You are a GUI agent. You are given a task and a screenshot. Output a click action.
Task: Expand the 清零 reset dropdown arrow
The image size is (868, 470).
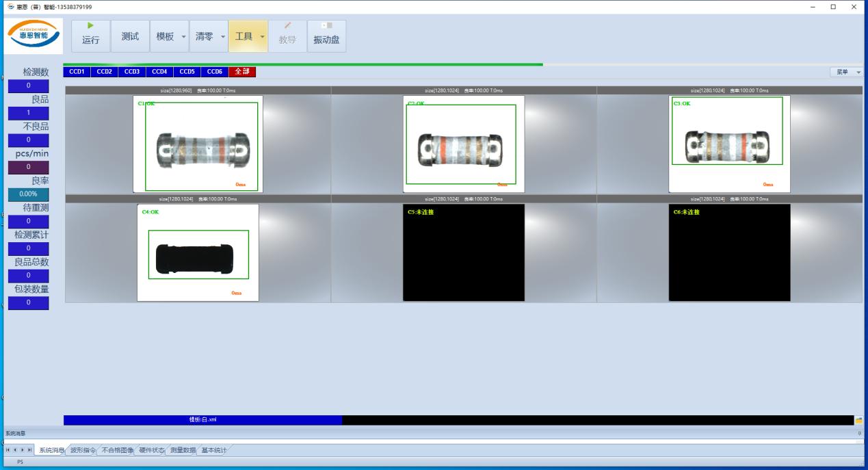[x=222, y=37]
